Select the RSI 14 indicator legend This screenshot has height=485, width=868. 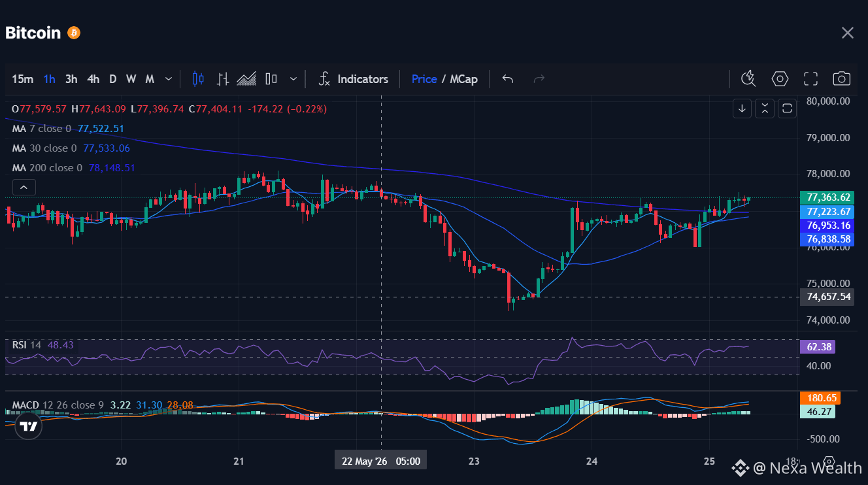pyautogui.click(x=42, y=344)
